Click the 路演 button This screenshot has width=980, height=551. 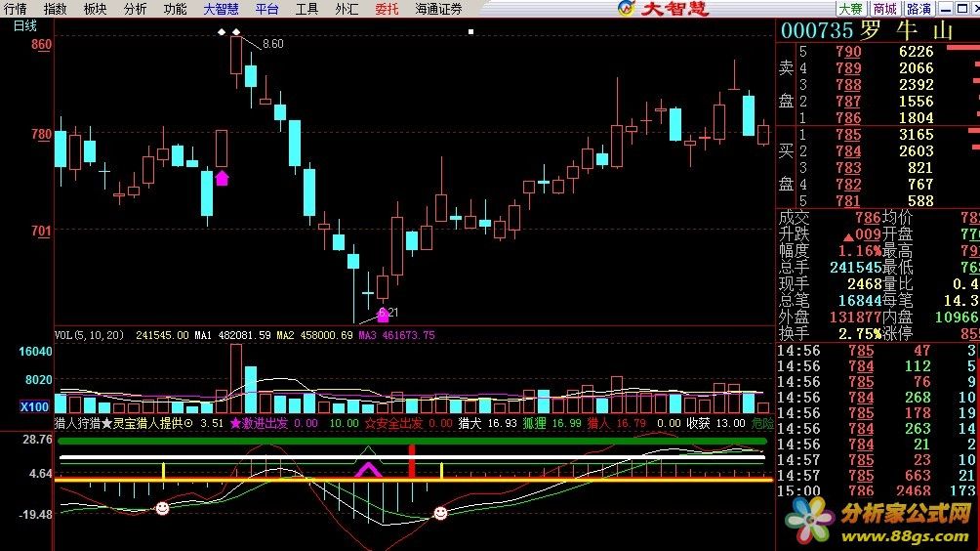pos(919,9)
